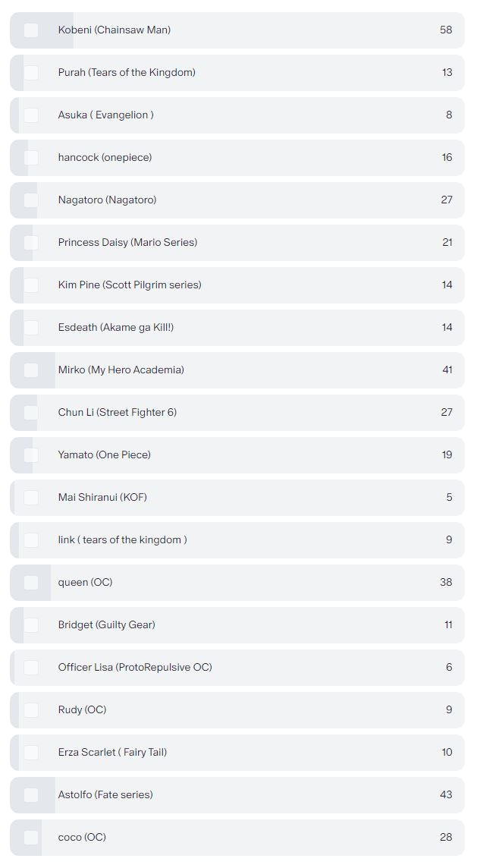The image size is (477, 868).
Task: Check the hancock (onepiece) option box
Action: [31, 158]
